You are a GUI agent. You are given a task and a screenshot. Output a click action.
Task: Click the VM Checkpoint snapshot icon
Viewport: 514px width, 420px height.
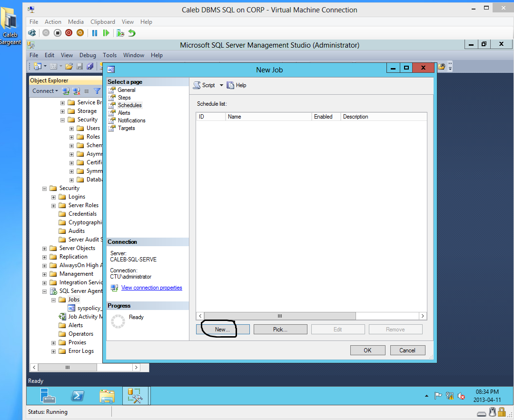120,33
